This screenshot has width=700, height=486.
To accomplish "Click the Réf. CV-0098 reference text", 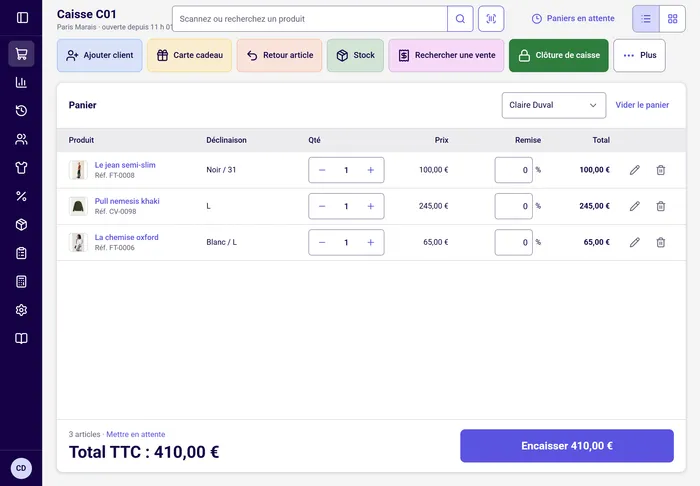I will click(116, 212).
